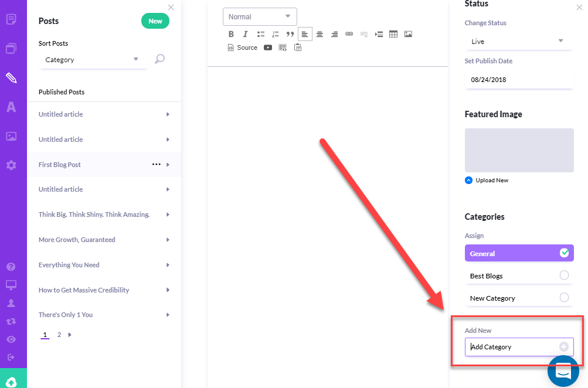This screenshot has width=588, height=388.
Task: Open the fonts 'A' sidebar icon
Action: point(11,107)
